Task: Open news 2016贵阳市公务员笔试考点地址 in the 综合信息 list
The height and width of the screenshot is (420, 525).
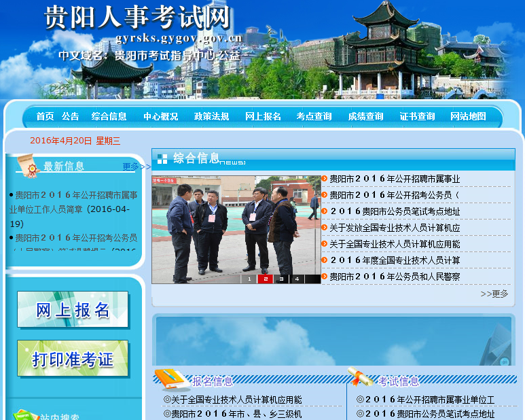Action: click(395, 211)
